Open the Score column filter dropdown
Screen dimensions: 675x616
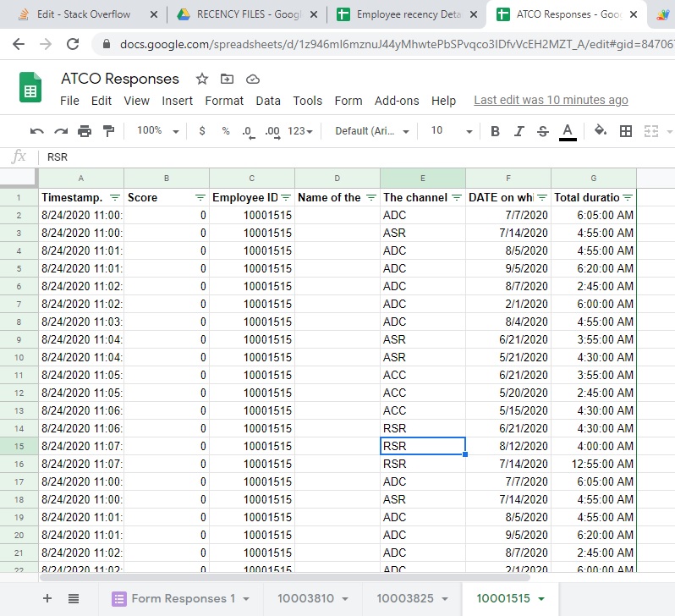point(200,197)
